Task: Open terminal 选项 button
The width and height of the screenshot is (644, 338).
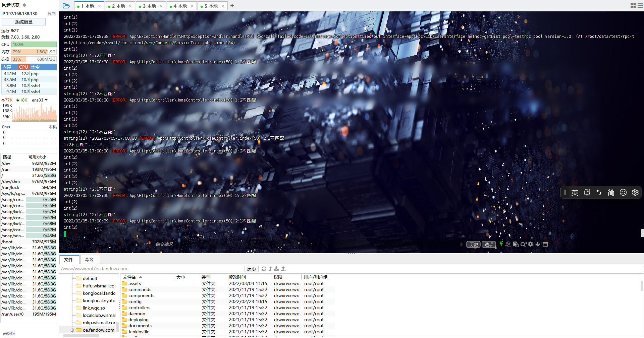Action: click(489, 245)
